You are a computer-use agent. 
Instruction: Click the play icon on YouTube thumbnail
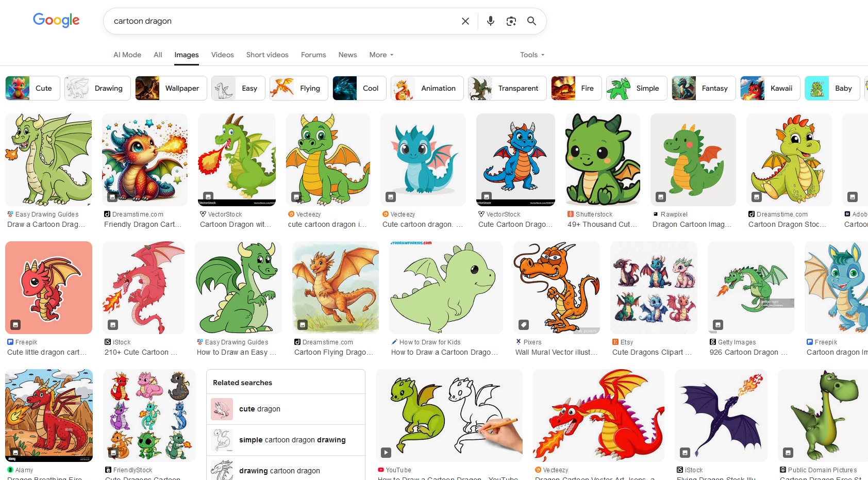386,453
